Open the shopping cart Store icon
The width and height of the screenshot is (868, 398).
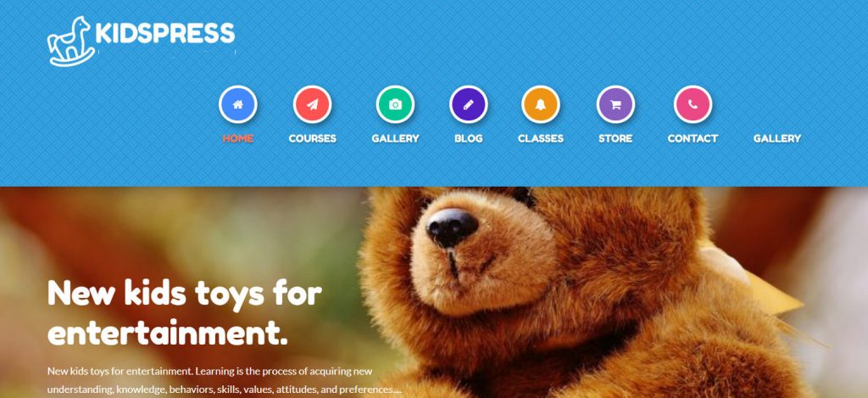point(615,104)
